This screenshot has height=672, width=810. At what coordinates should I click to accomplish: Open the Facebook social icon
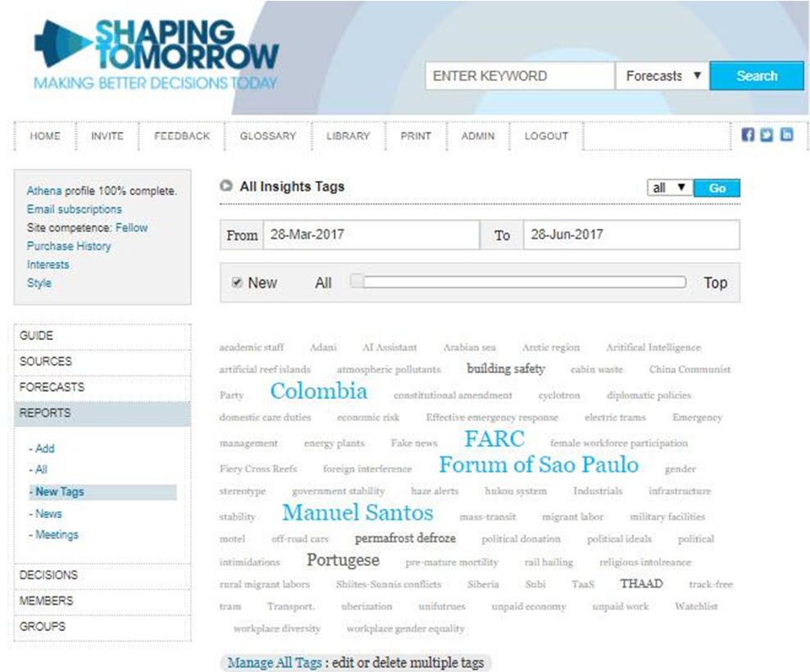click(748, 135)
